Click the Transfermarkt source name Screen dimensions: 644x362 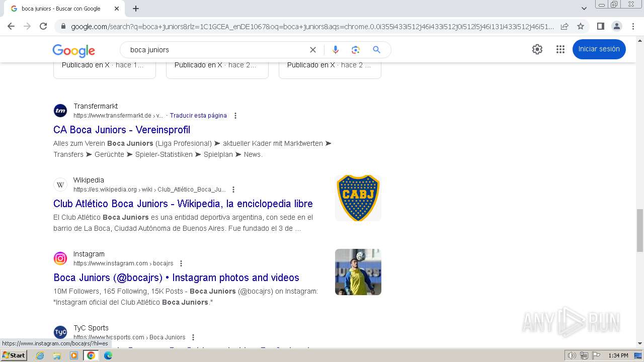point(96,106)
